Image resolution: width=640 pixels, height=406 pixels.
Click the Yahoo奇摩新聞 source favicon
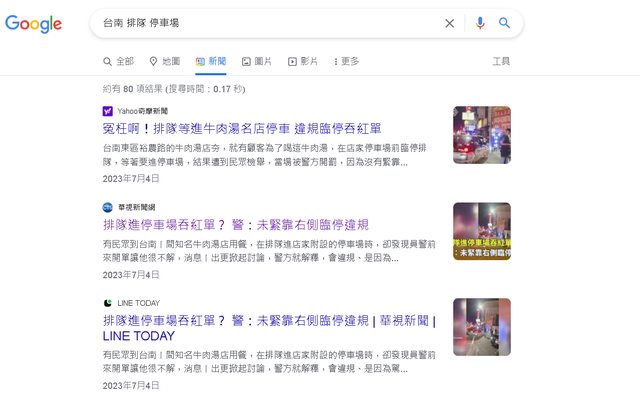tap(107, 111)
